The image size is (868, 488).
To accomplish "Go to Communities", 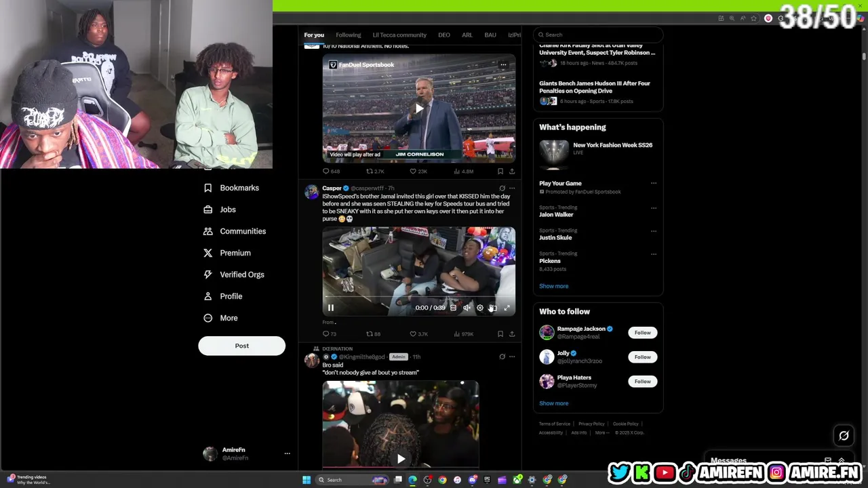I will click(235, 231).
